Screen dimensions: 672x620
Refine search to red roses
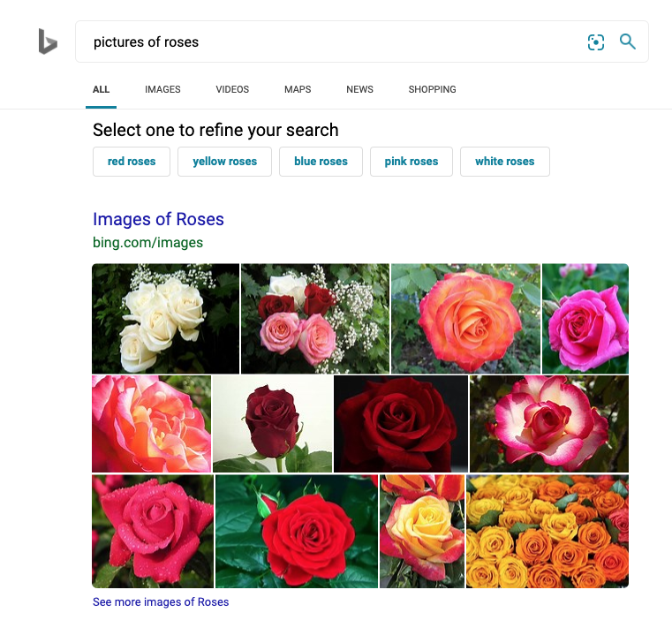(132, 162)
